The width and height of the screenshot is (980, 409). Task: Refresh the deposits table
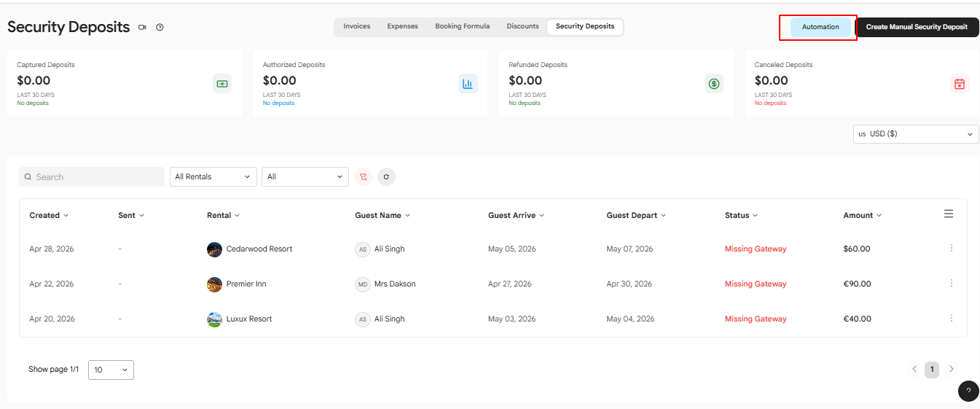pyautogui.click(x=386, y=176)
